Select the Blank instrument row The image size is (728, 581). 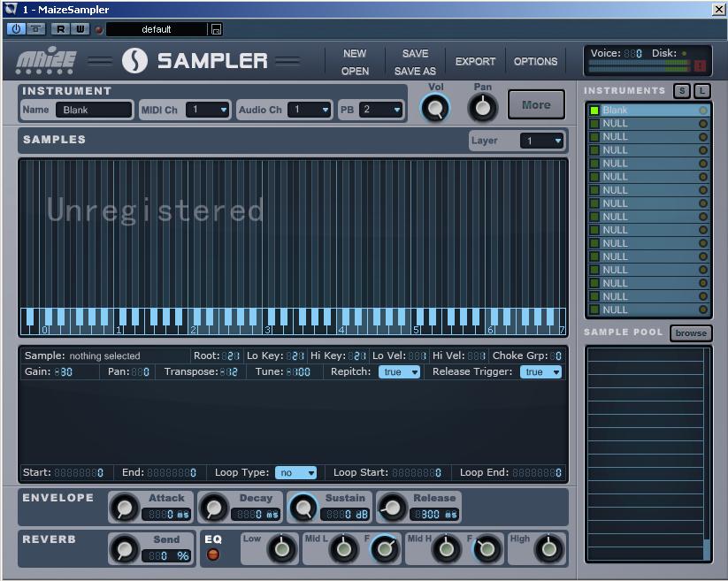[x=648, y=111]
